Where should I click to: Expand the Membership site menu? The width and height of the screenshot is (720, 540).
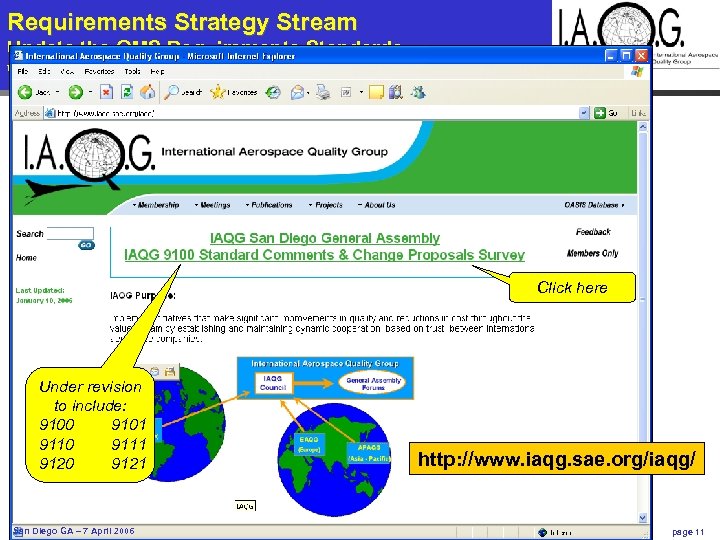click(x=156, y=205)
